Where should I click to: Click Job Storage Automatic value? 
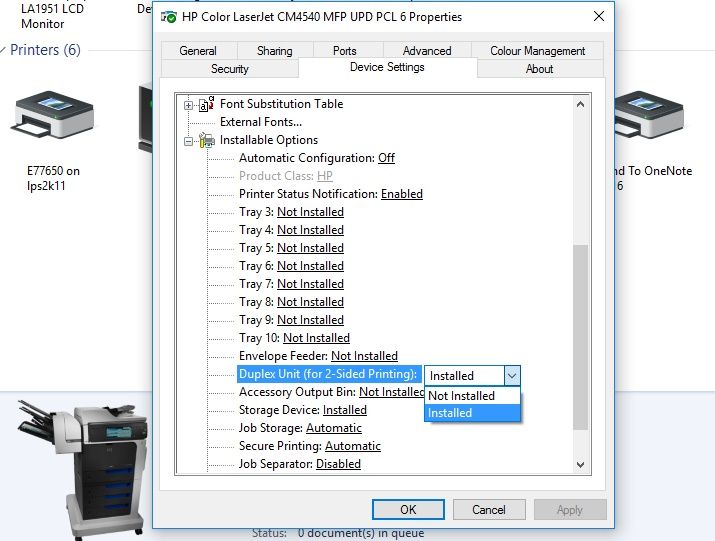[334, 428]
